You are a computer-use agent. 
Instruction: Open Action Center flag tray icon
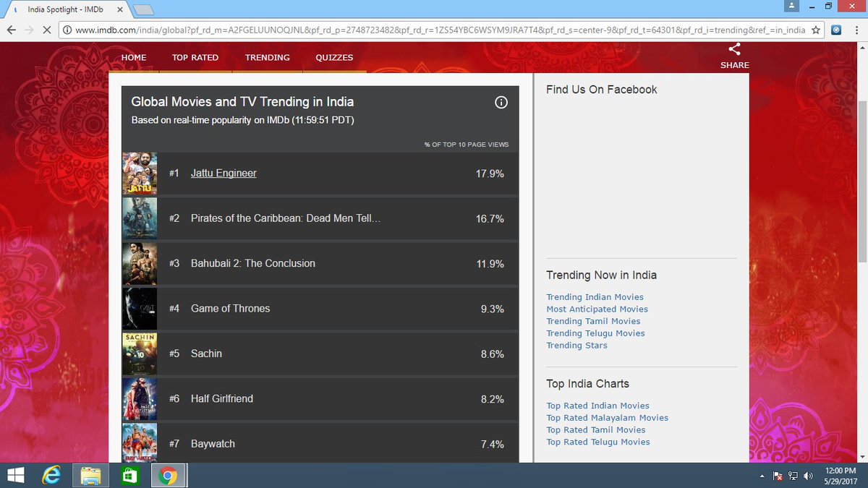[778, 476]
